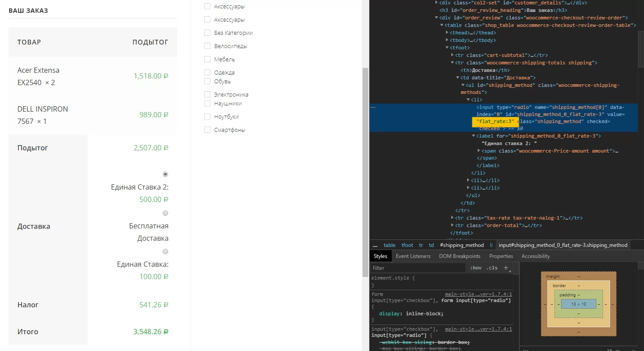
Task: Enable the Велосипеды category checkbox
Action: 207,46
